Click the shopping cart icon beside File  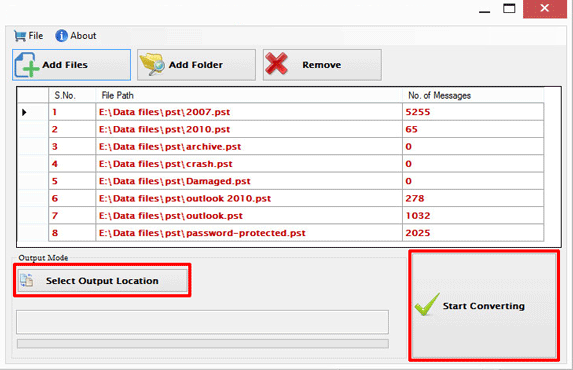click(20, 36)
